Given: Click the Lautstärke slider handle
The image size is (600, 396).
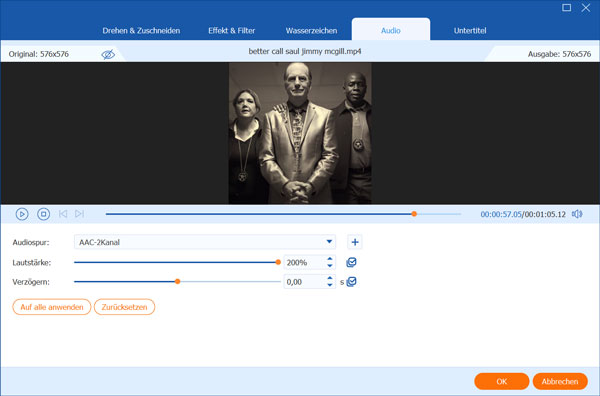Looking at the screenshot, I should tap(278, 262).
